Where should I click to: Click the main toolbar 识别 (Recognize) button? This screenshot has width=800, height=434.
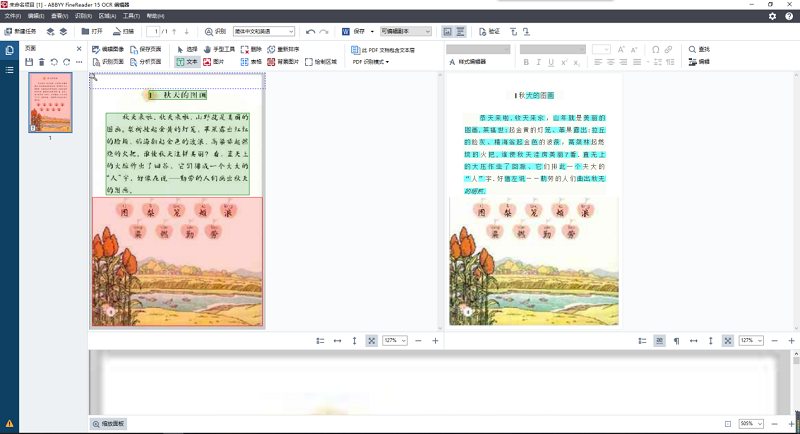coord(215,32)
